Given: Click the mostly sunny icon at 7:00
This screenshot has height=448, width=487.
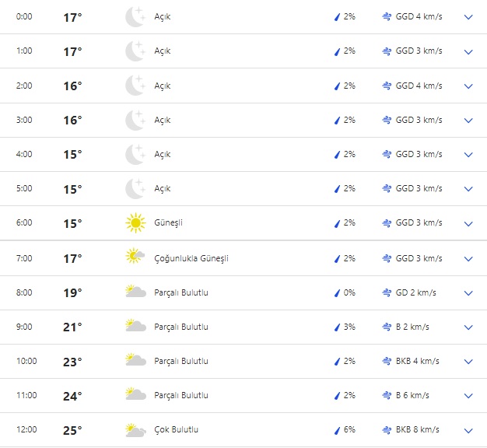Looking at the screenshot, I should pos(135,257).
